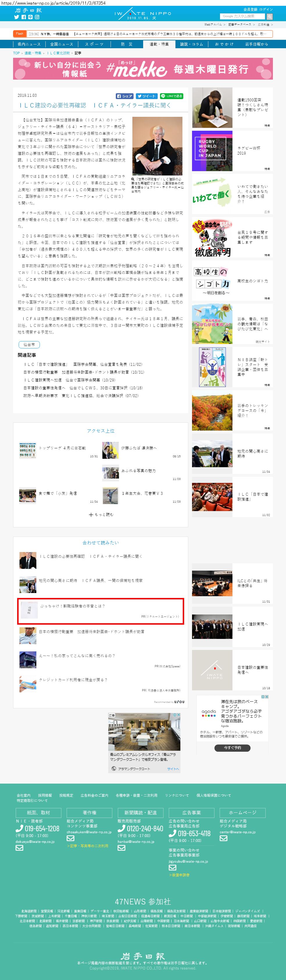This screenshot has height=980, width=286.
Task: Share the article via ツイート button
Action: (146, 96)
